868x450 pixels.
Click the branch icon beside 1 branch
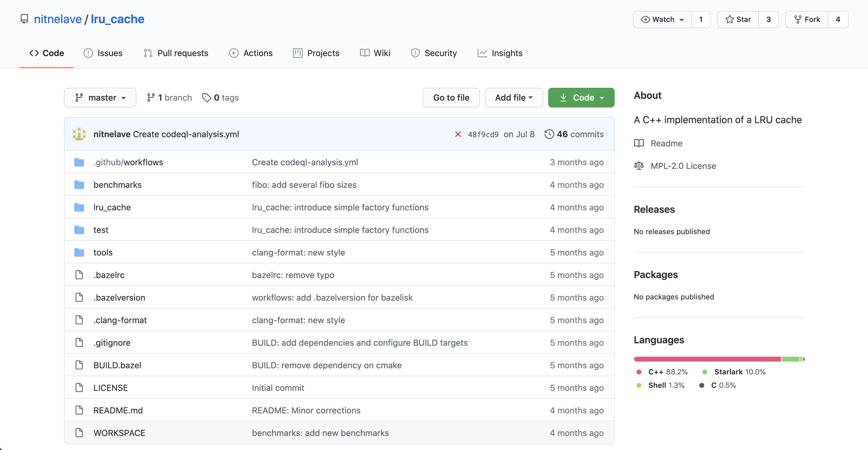[151, 98]
